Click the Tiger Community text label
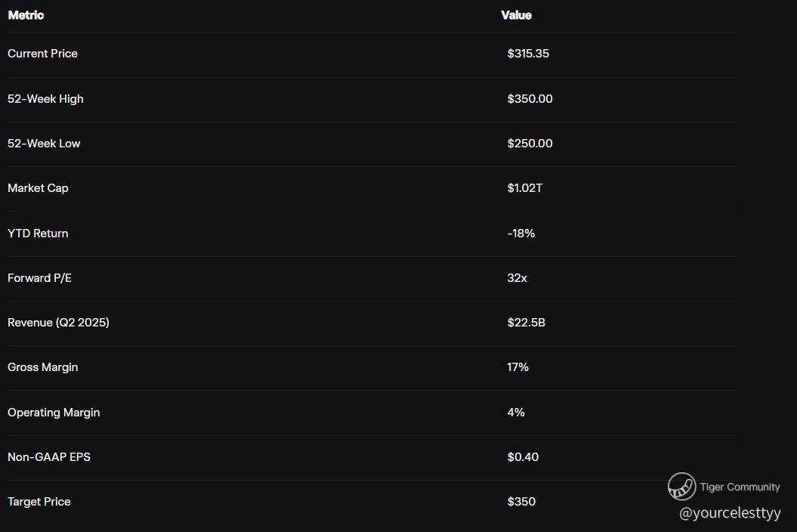The height and width of the screenshot is (532, 797). [x=740, y=487]
